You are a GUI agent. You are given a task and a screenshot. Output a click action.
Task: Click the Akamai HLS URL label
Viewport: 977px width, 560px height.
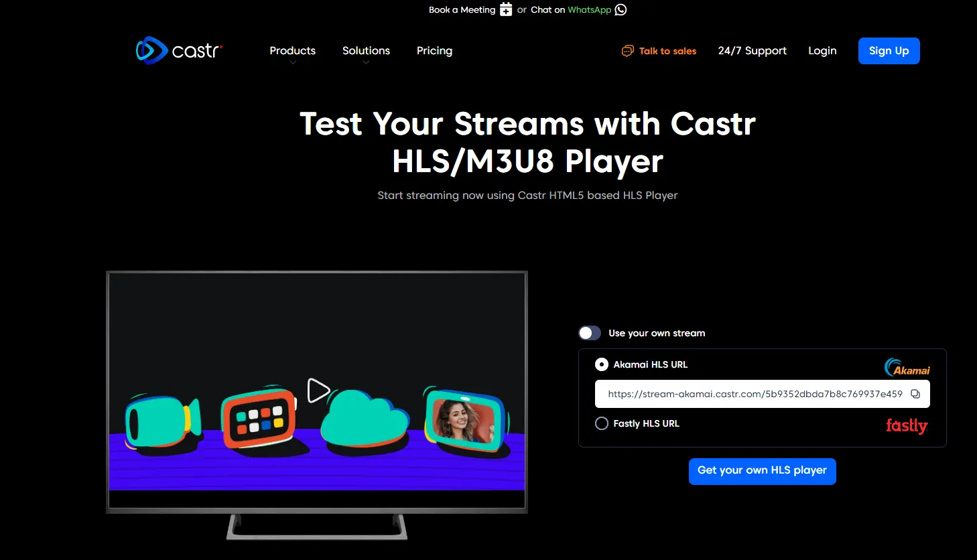pyautogui.click(x=650, y=364)
